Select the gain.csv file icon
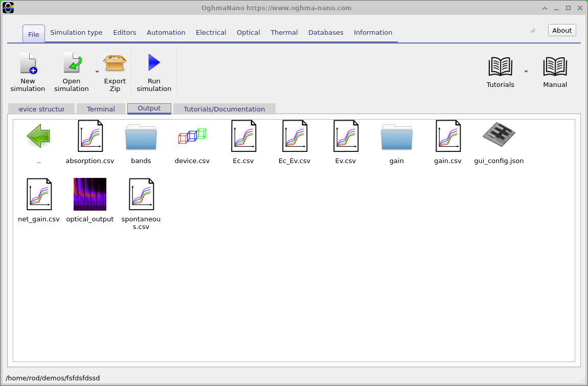The width and height of the screenshot is (588, 386). pyautogui.click(x=448, y=136)
